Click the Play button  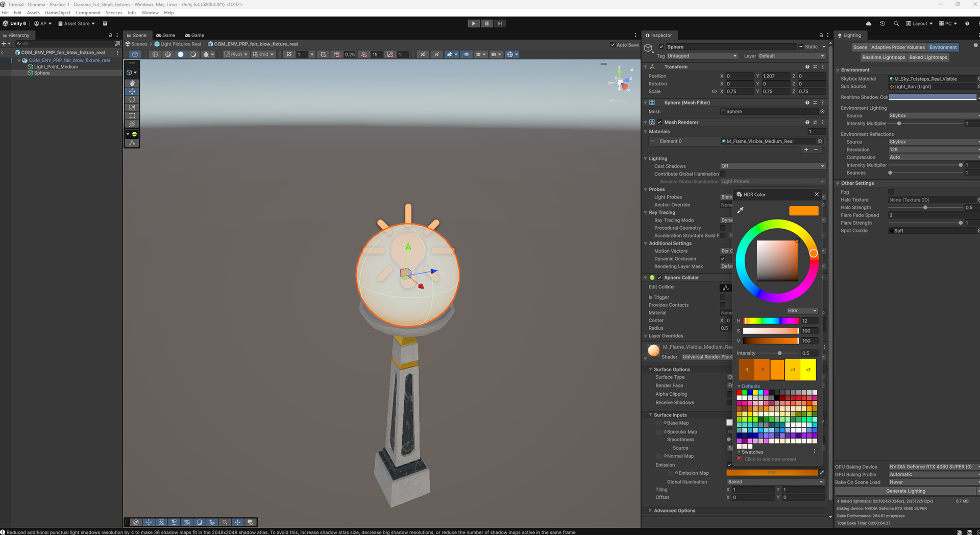tap(474, 23)
